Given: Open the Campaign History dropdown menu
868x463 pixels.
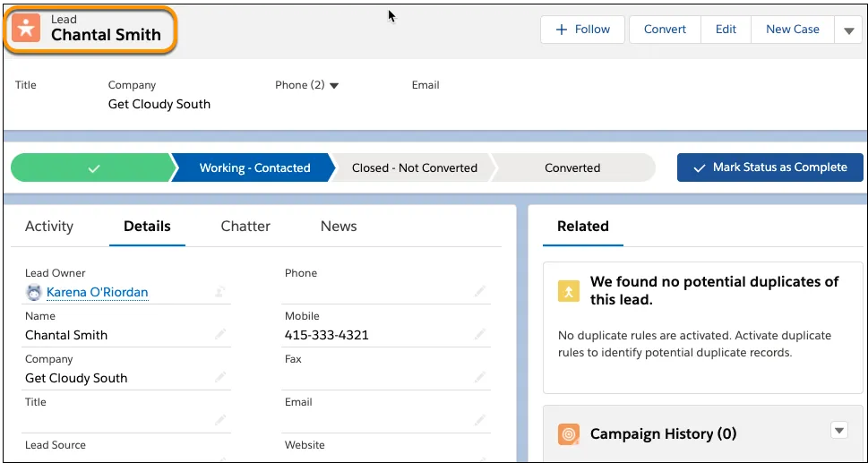Looking at the screenshot, I should tap(839, 431).
